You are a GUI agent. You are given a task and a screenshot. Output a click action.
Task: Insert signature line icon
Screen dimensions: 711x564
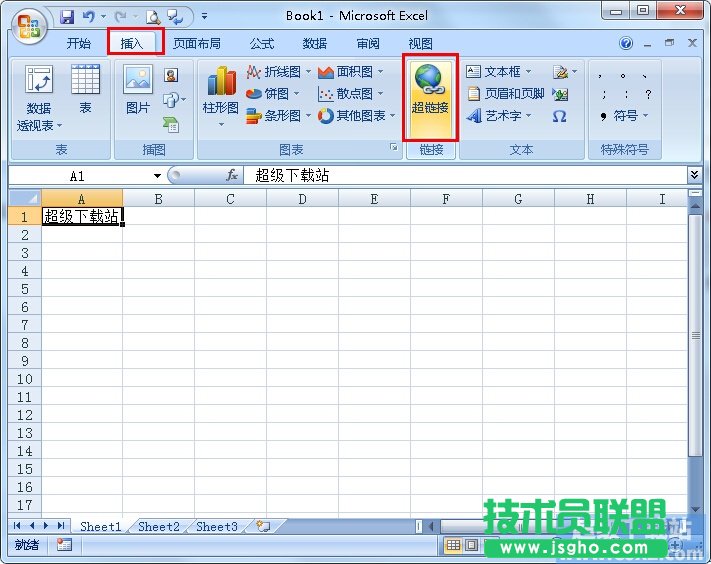click(560, 72)
